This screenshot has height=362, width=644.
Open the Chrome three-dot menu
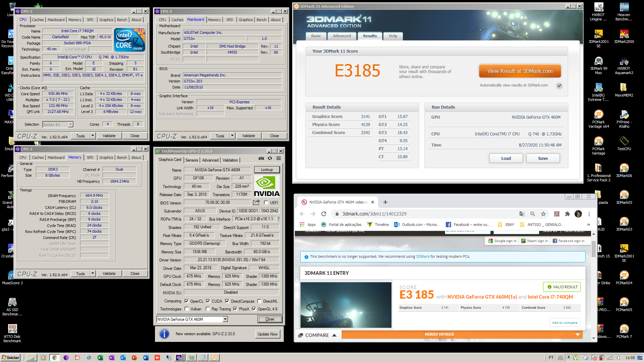[x=589, y=214]
